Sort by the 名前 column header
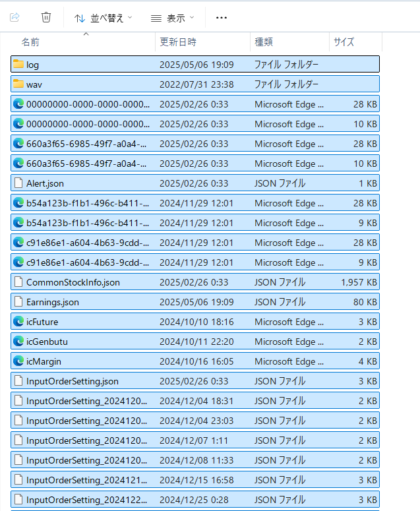 point(30,42)
